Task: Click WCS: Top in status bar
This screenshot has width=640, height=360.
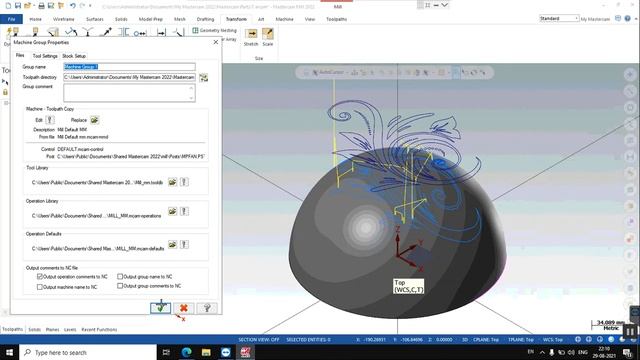Action: pyautogui.click(x=553, y=340)
